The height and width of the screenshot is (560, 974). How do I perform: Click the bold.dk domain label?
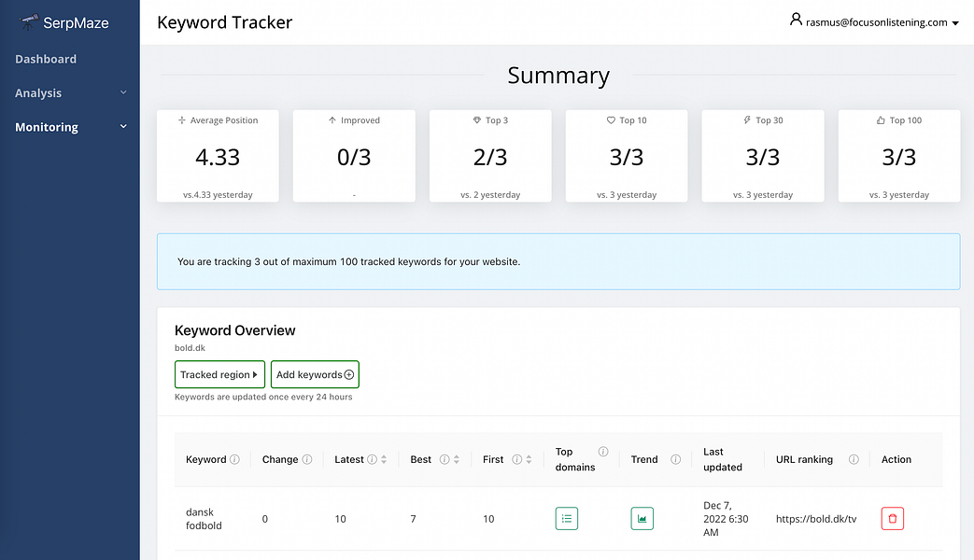click(x=191, y=348)
